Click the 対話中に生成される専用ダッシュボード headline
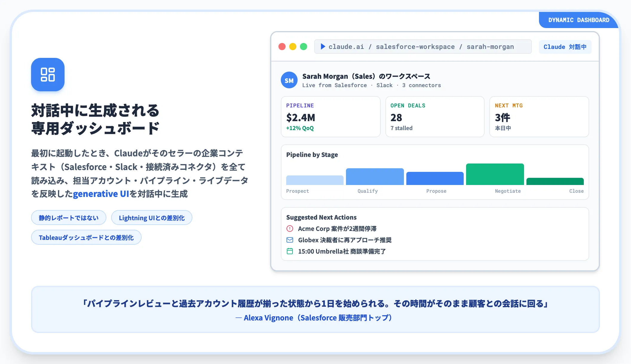Screen dimensions: 631x364 pos(95,119)
